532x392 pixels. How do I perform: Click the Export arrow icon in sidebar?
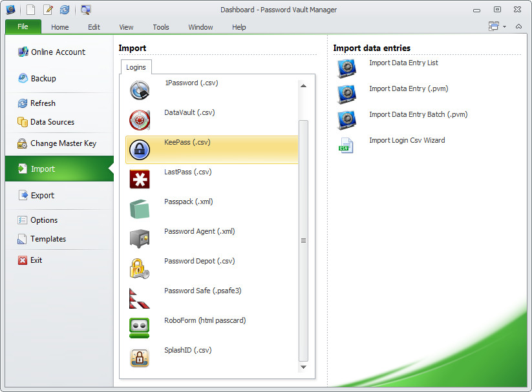pos(23,195)
